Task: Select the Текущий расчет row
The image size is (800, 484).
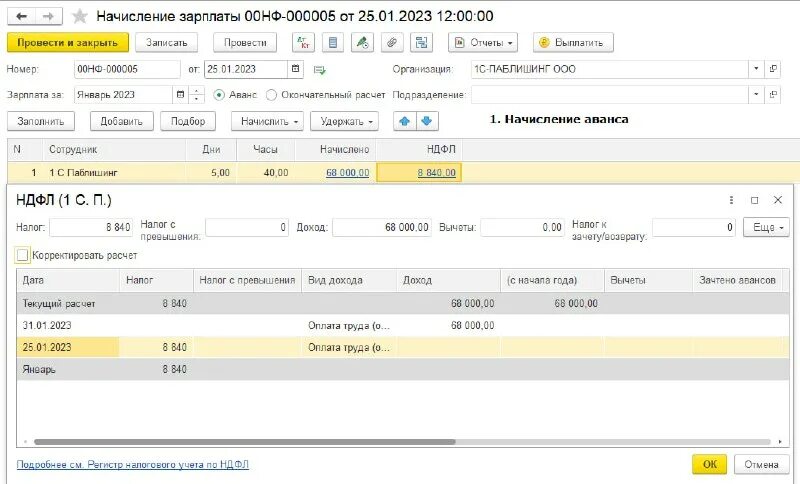Action: tap(403, 303)
